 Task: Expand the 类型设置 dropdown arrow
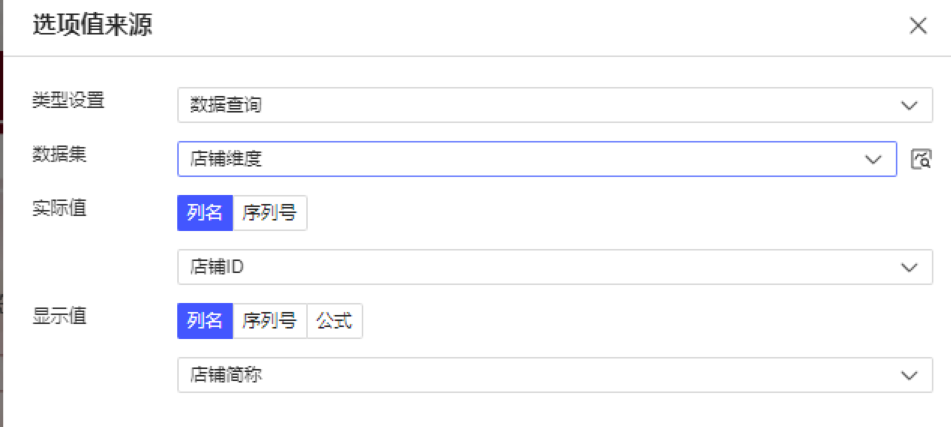pyautogui.click(x=909, y=106)
